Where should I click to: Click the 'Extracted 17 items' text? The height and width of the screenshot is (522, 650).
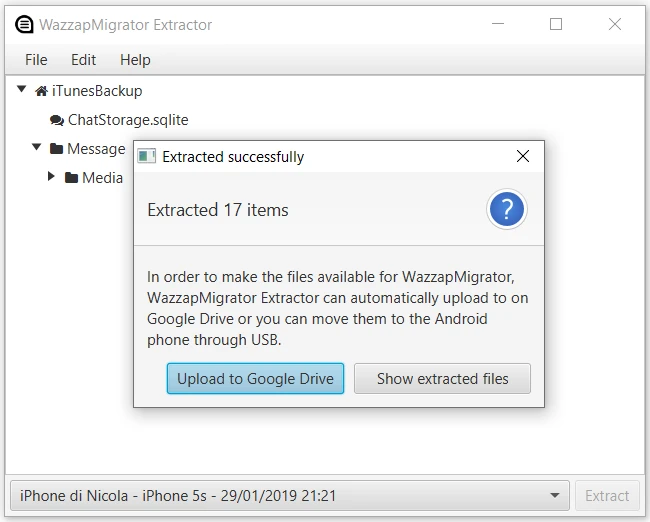click(218, 210)
